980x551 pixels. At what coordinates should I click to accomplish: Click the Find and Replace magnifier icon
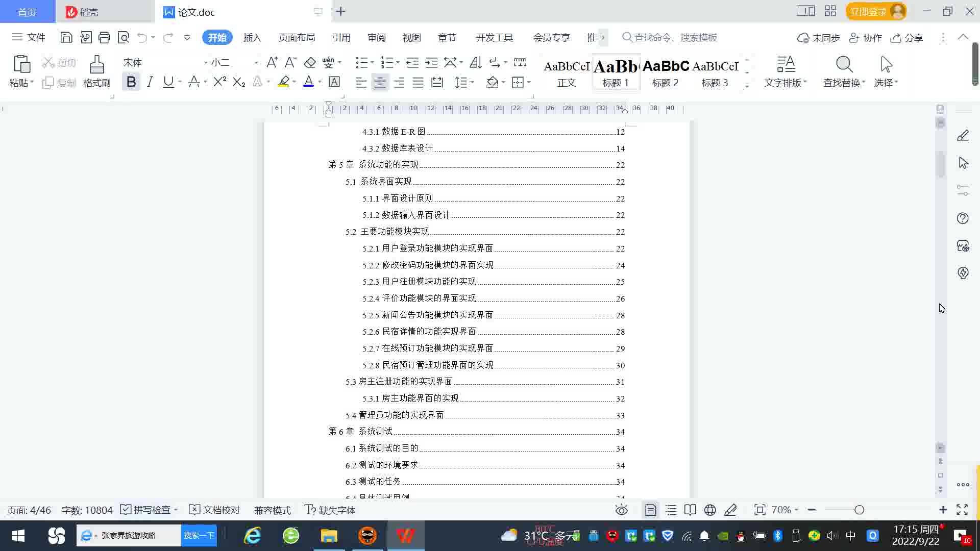click(x=844, y=65)
